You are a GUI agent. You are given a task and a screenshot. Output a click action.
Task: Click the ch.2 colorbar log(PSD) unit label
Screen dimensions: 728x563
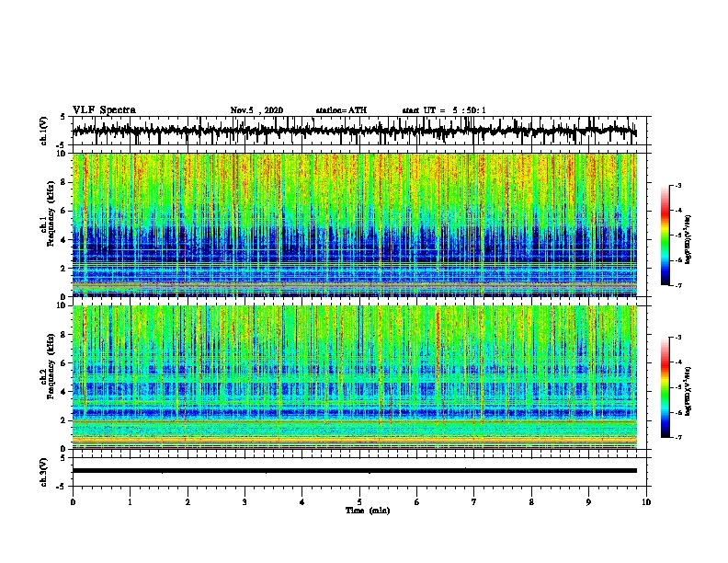point(688,391)
